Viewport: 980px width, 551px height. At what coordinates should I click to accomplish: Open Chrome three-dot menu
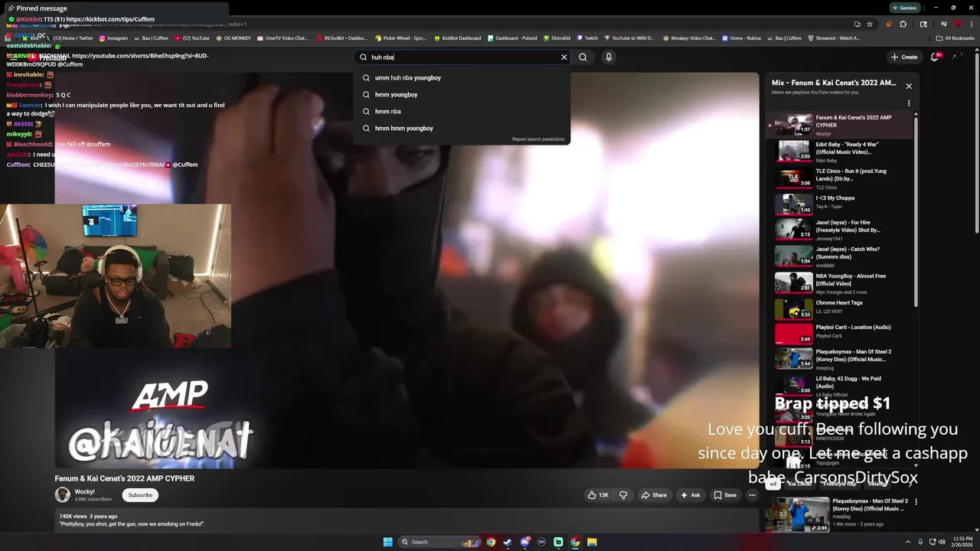pos(971,24)
